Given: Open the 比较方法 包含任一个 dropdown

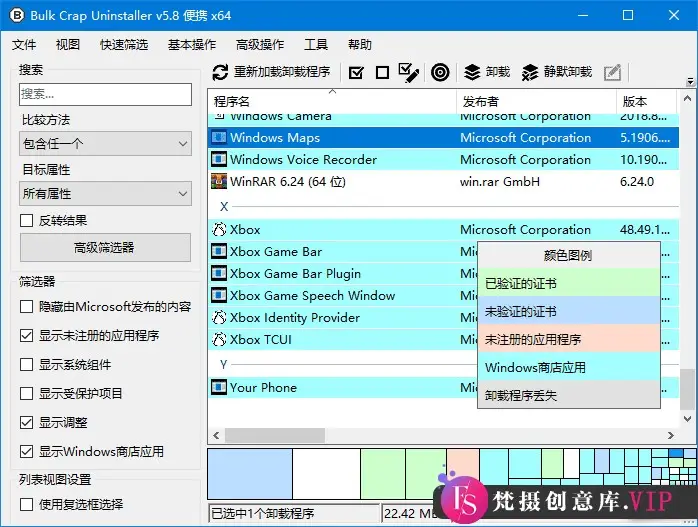Looking at the screenshot, I should point(106,144).
